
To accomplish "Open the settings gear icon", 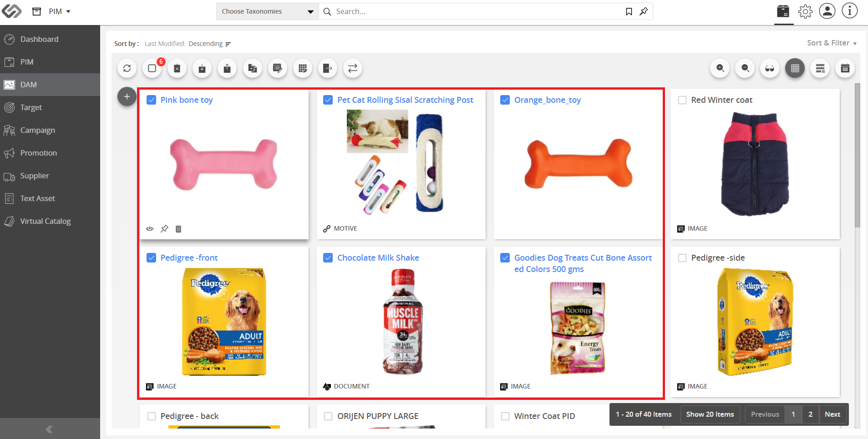I will (805, 11).
